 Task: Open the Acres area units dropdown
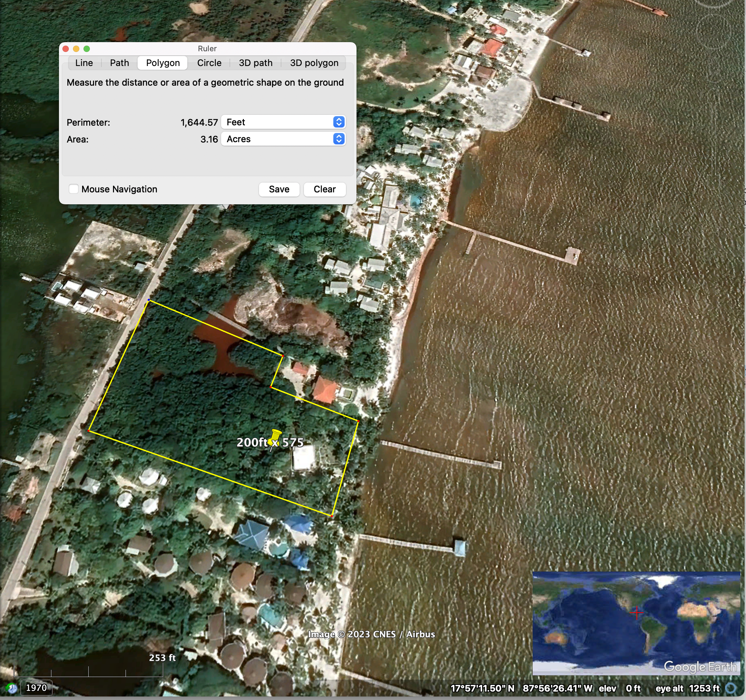coord(283,139)
